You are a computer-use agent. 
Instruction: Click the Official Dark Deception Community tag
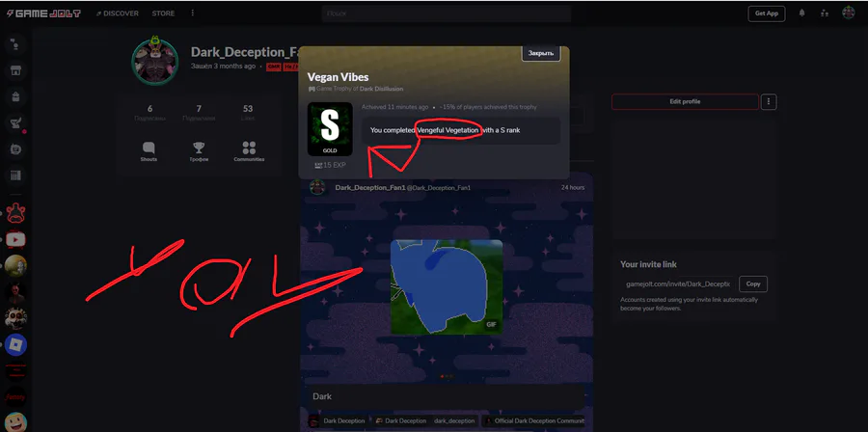tap(533, 421)
